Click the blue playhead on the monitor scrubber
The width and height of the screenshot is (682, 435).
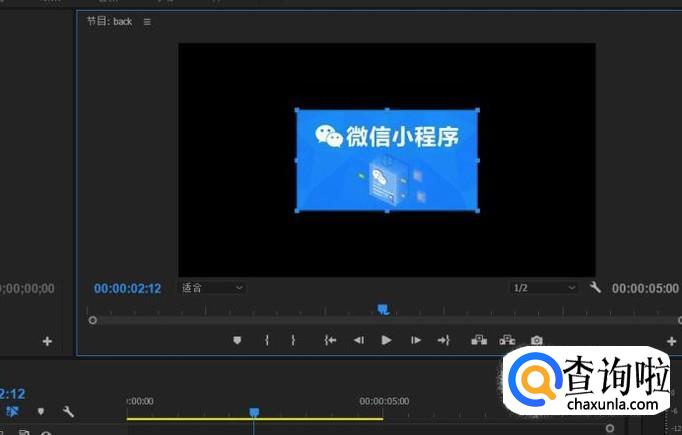[382, 310]
